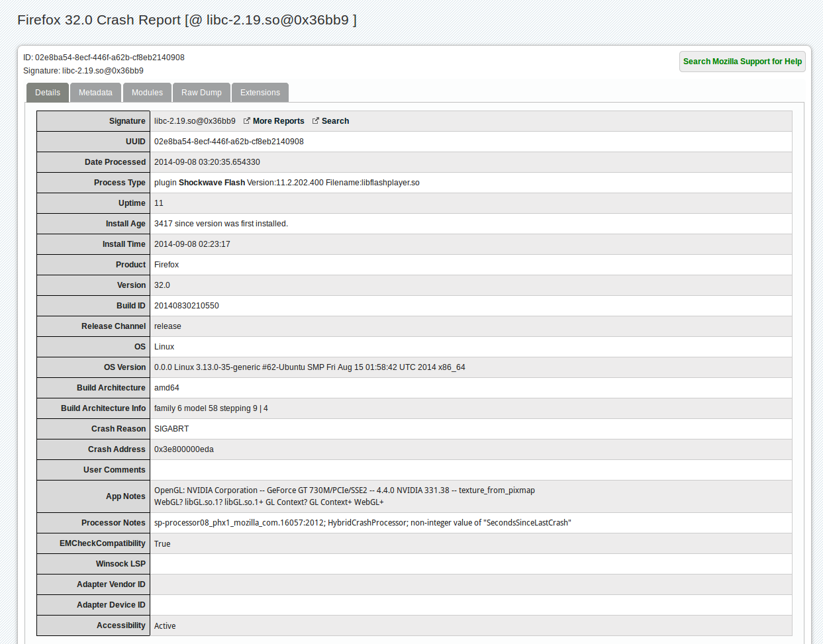The height and width of the screenshot is (644, 823).
Task: Click the Date Processed value 2014-09-08 03:20:35.654330
Action: (207, 162)
